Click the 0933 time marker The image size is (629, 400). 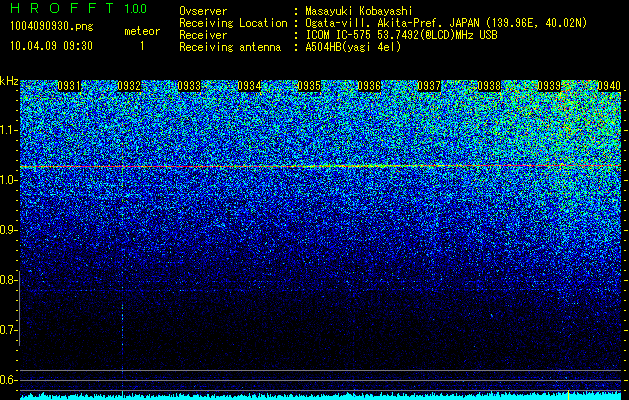coord(189,86)
